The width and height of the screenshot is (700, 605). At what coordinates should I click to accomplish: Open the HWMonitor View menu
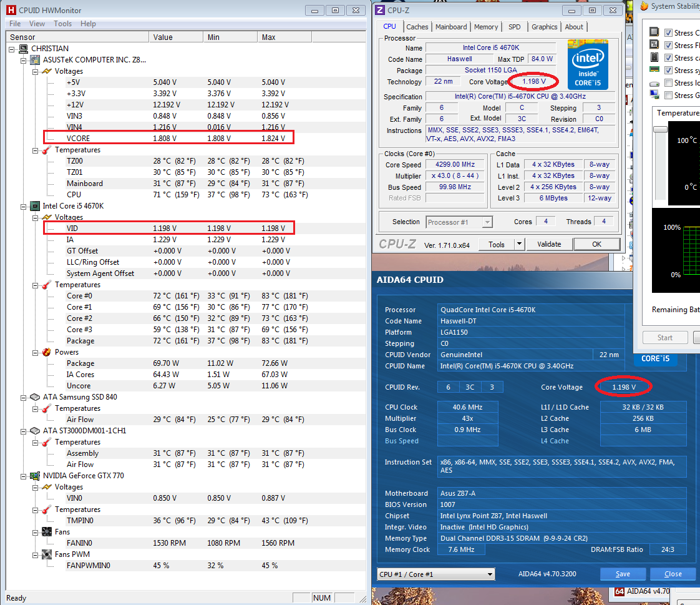point(37,24)
